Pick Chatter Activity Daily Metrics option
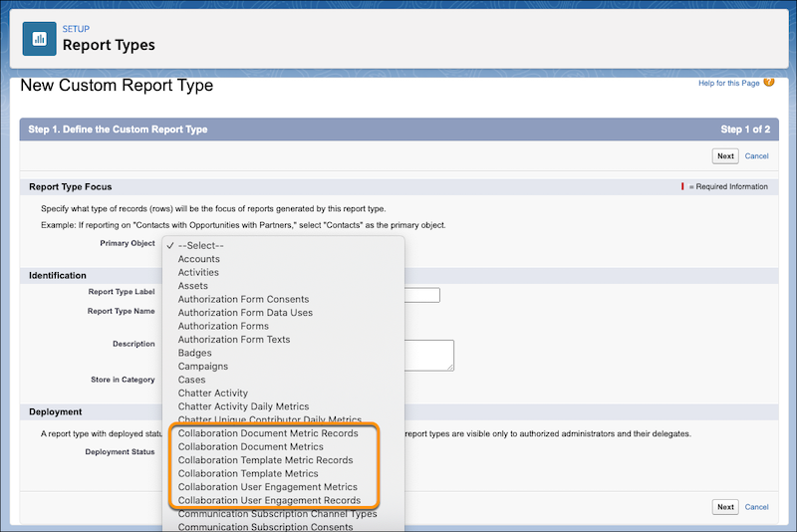This screenshot has height=532, width=797. 283,406
